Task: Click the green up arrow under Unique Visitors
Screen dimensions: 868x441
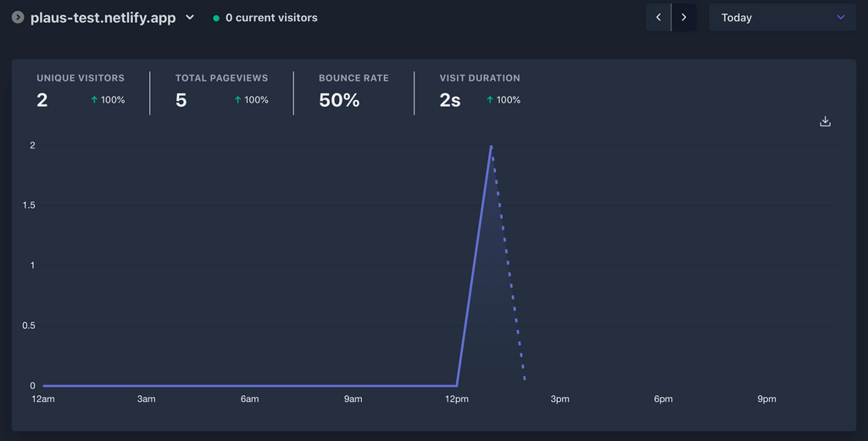Action: 94,100
